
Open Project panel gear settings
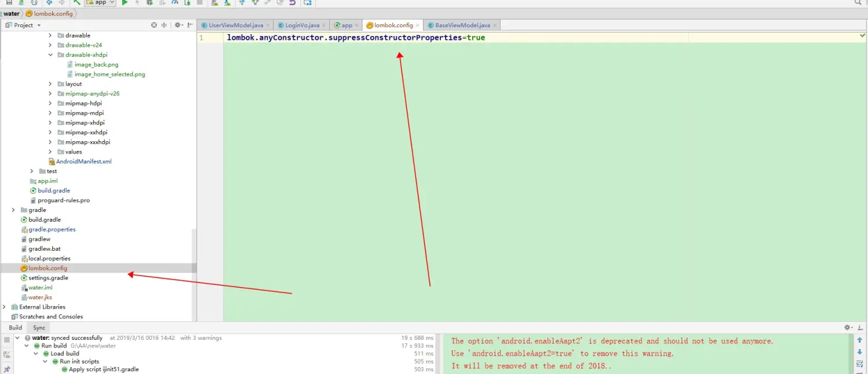(178, 25)
